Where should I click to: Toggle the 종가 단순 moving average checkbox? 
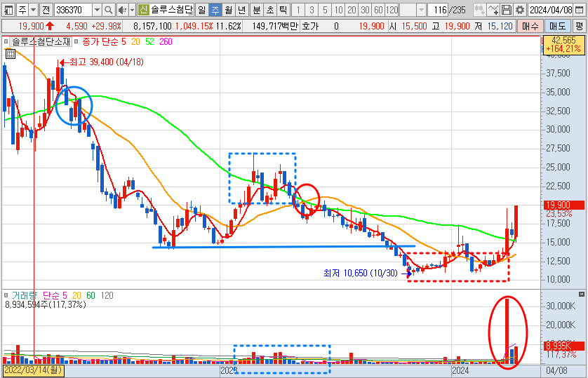76,41
